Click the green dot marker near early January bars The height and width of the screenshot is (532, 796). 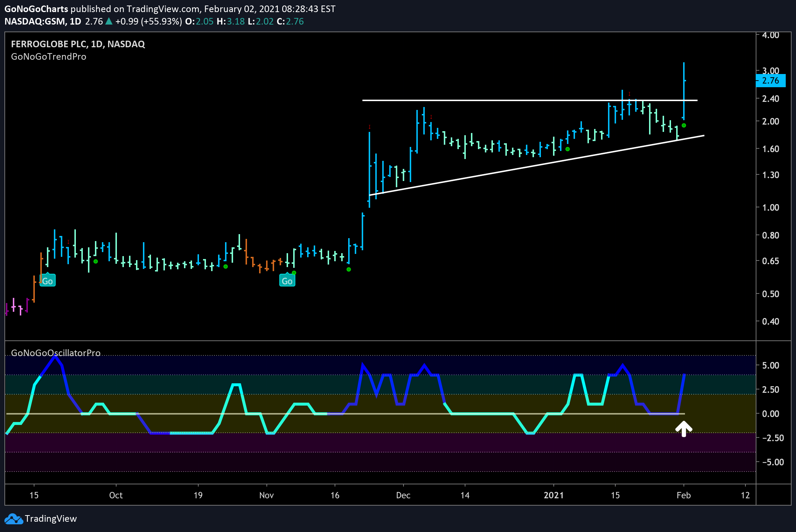(x=568, y=149)
